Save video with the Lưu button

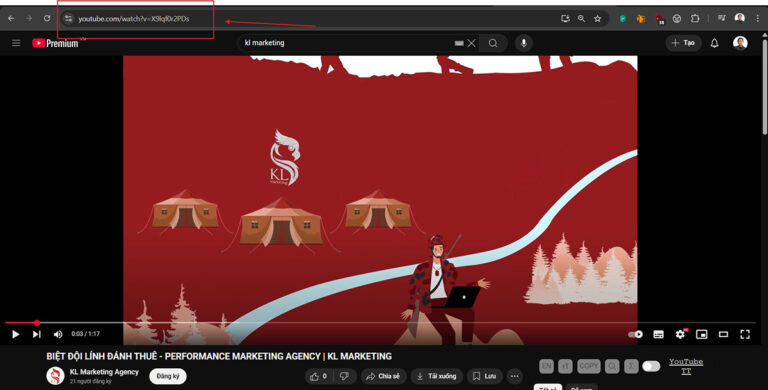pyautogui.click(x=485, y=376)
